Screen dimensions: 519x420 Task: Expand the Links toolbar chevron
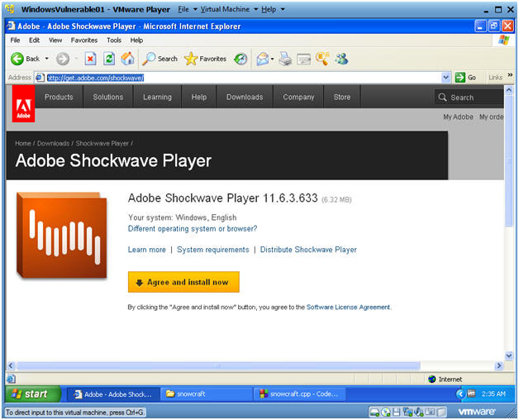[x=510, y=75]
